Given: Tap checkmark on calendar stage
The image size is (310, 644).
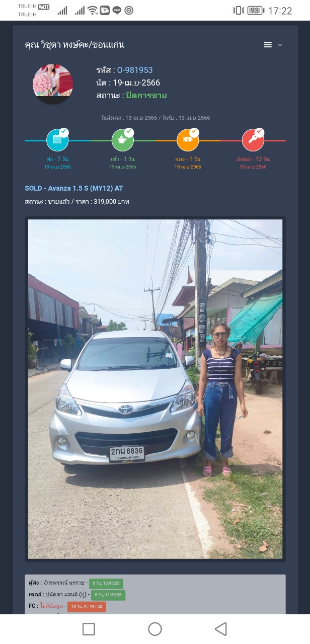Looking at the screenshot, I should 64,132.
